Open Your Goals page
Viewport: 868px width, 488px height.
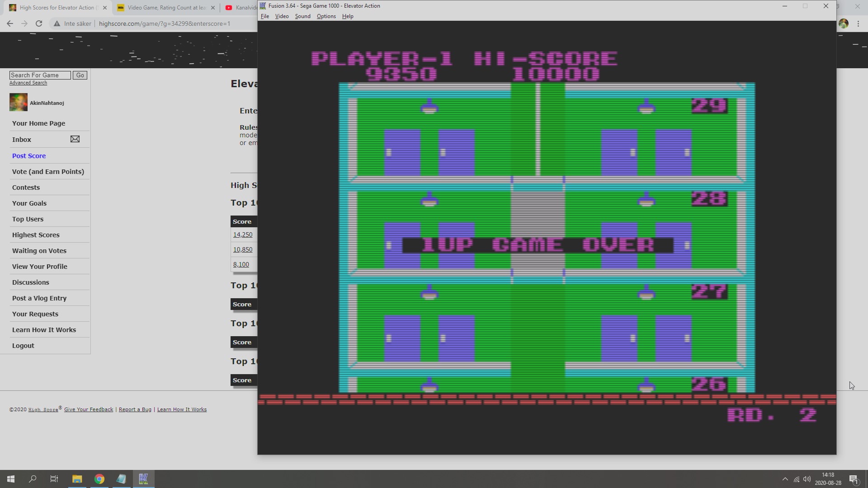point(29,203)
